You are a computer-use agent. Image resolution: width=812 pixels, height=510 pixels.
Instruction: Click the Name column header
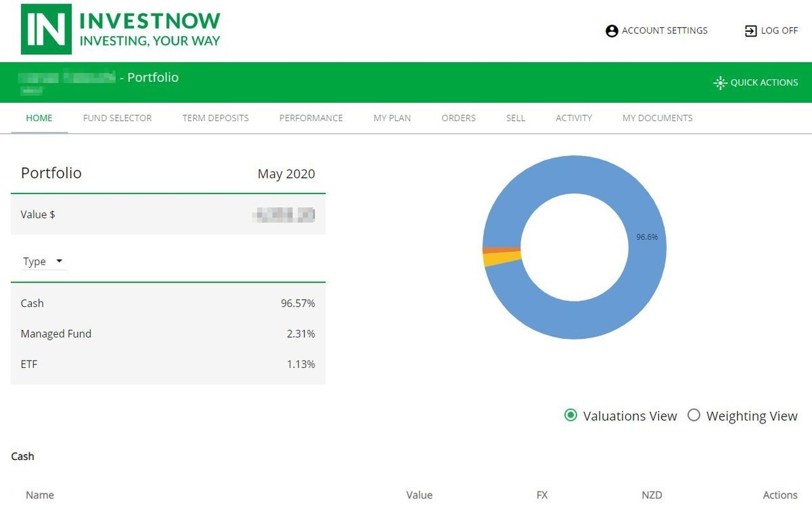(x=40, y=494)
